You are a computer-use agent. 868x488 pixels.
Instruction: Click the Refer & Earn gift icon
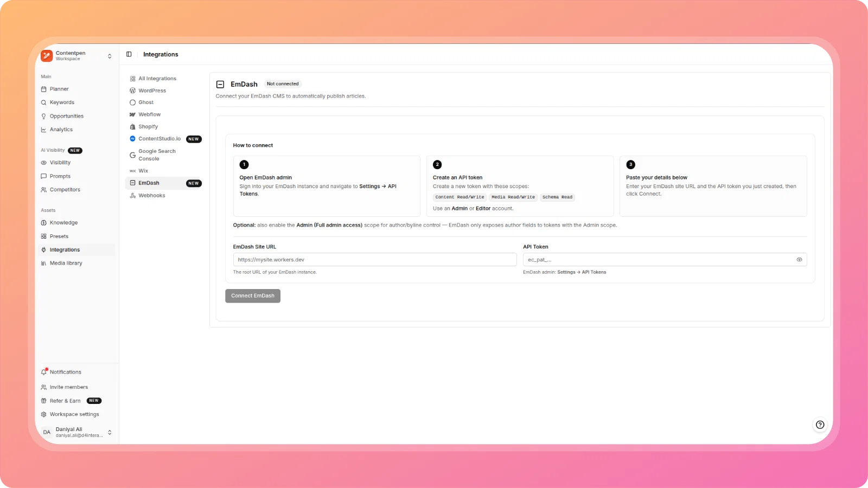point(44,401)
